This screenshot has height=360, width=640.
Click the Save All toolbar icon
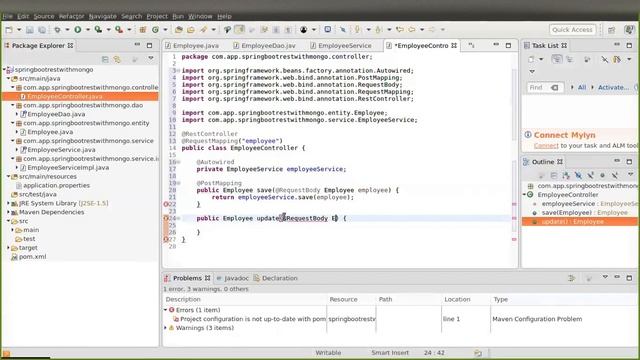tap(42, 29)
